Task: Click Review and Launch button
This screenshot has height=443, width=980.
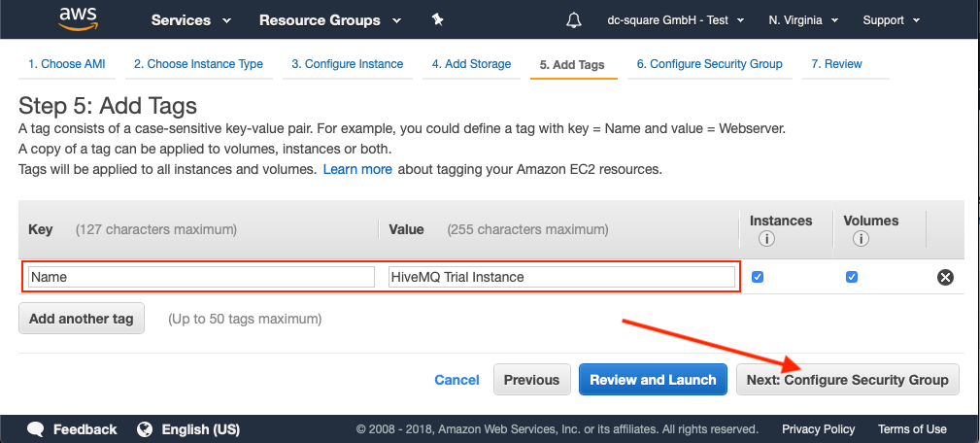Action: pyautogui.click(x=653, y=380)
